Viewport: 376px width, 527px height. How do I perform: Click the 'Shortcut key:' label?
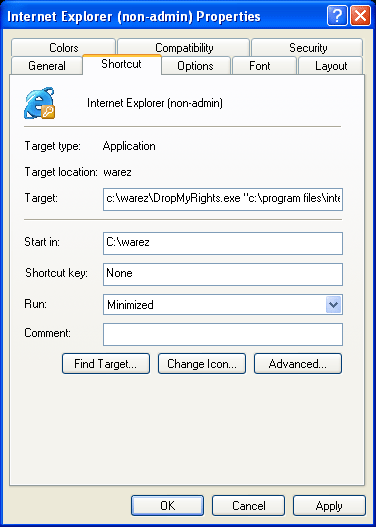(56, 273)
